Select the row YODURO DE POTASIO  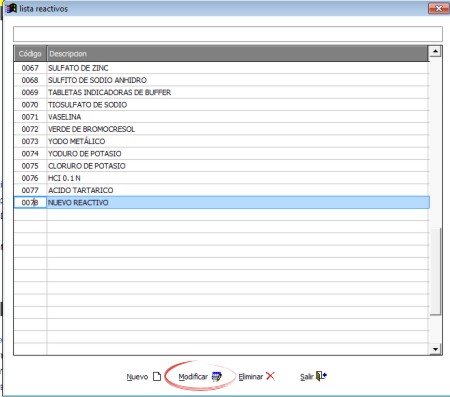coord(222,154)
